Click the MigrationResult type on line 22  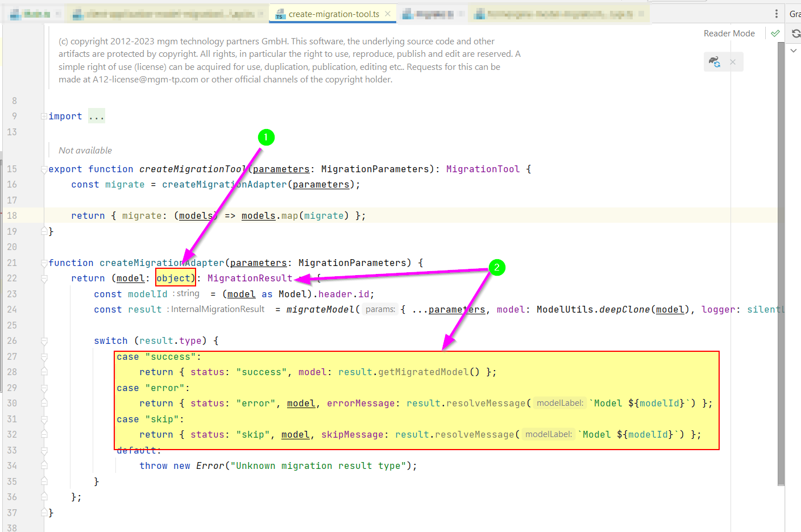tap(250, 279)
